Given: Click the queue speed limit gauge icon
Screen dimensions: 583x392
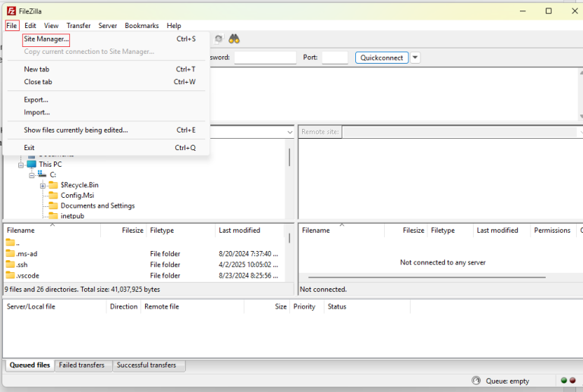Looking at the screenshot, I should pos(476,381).
